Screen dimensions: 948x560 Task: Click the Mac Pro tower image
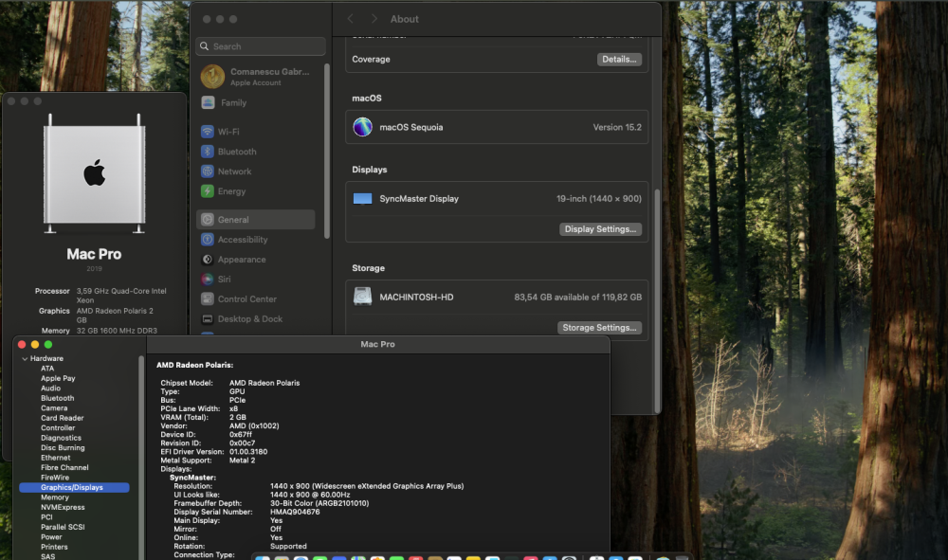point(94,173)
